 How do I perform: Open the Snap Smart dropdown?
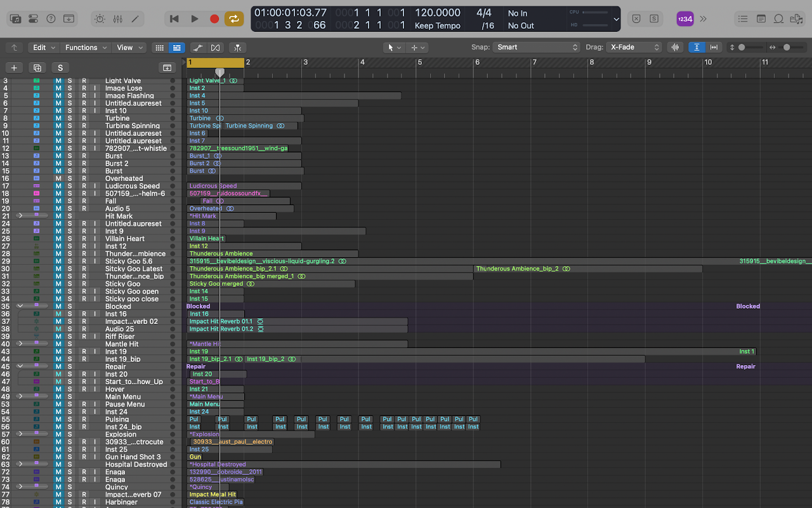(537, 48)
